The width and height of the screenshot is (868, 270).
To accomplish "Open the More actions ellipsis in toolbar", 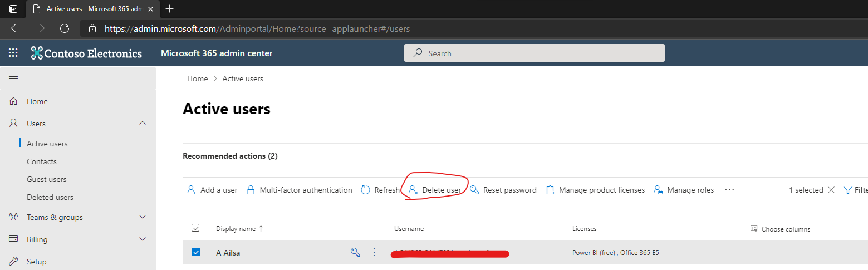I will (x=729, y=190).
